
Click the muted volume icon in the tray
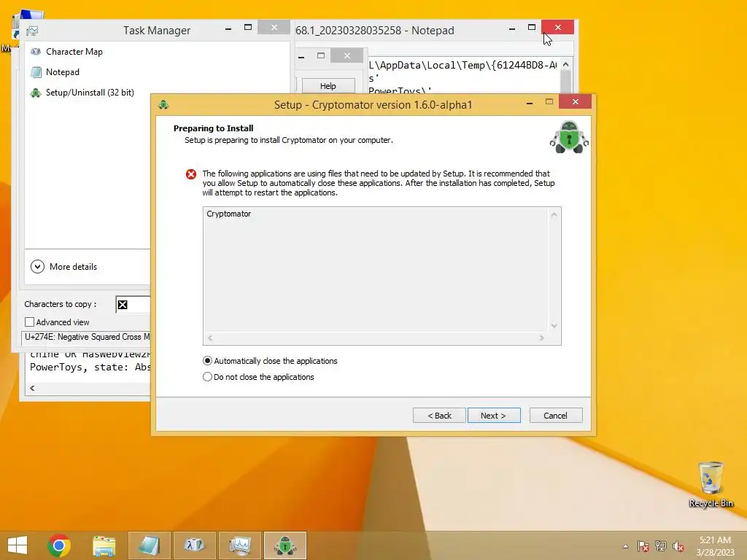click(x=678, y=545)
